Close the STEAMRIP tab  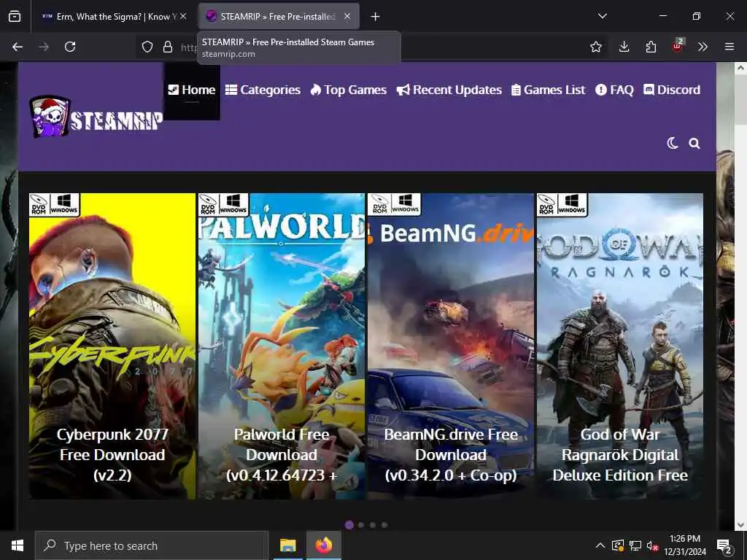pyautogui.click(x=347, y=16)
